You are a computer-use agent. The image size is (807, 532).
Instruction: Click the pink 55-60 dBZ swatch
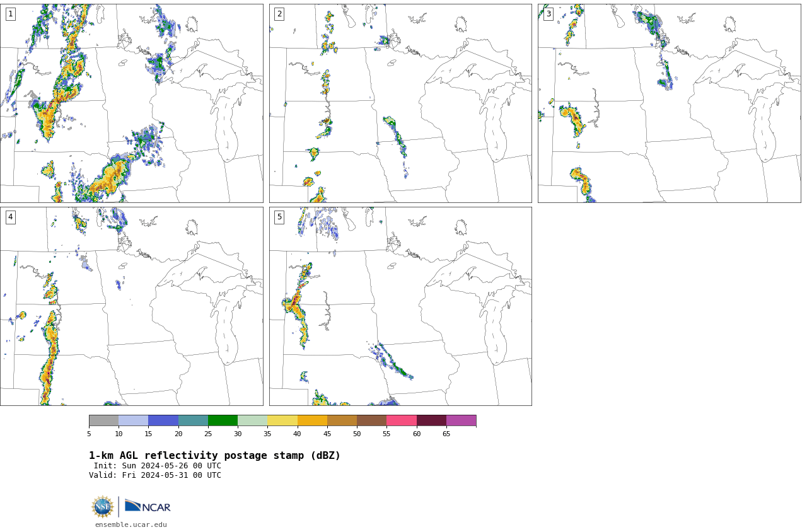click(402, 420)
